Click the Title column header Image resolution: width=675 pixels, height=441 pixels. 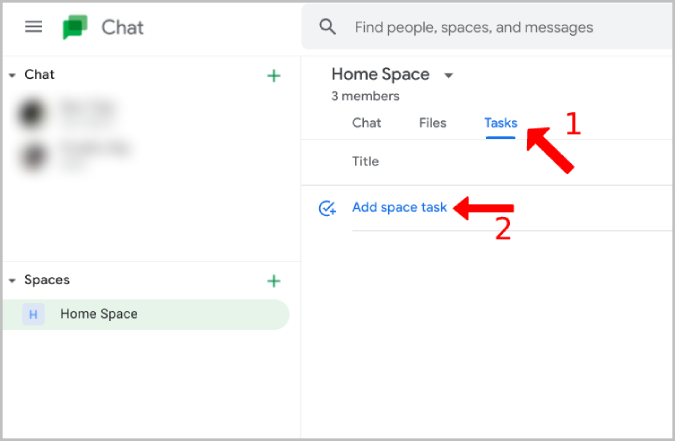point(365,161)
